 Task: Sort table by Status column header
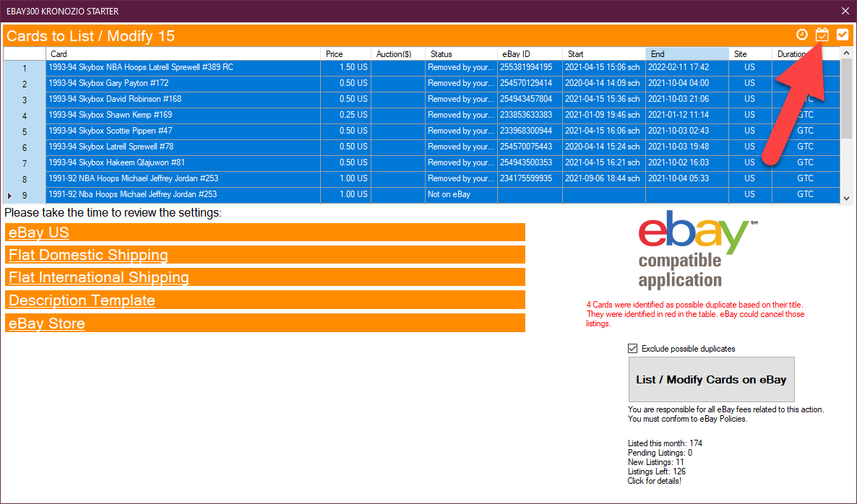(461, 54)
